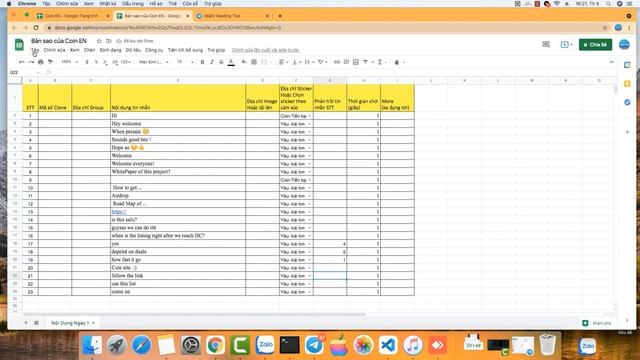This screenshot has width=640, height=360.
Task: Open sticker dropdown in 'Airdrop' row
Action: pos(309,196)
